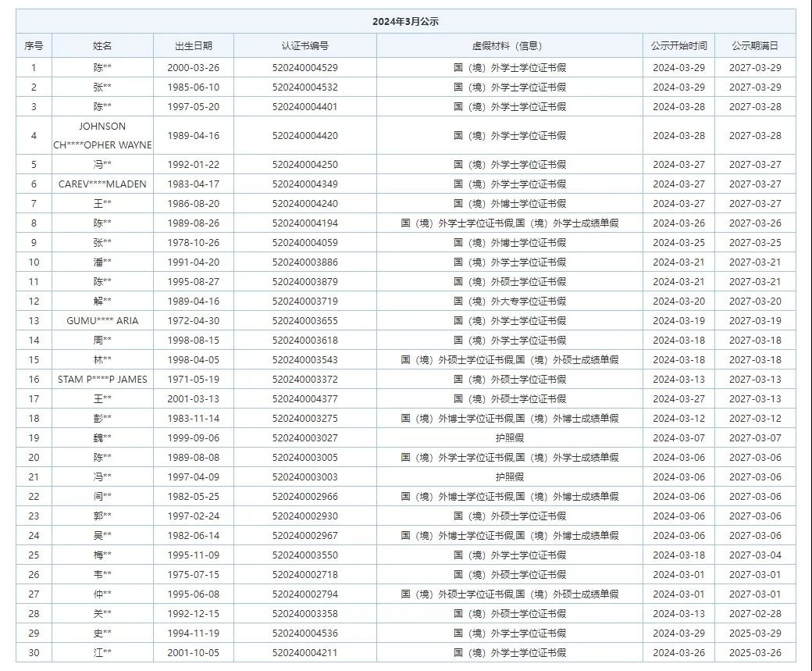
Task: Select certificate number 520240004211
Action: click(305, 652)
